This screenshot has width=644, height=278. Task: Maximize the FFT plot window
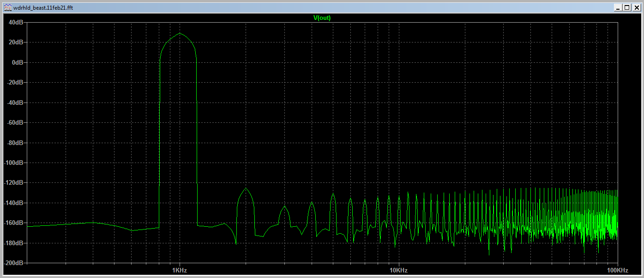pyautogui.click(x=626, y=7)
